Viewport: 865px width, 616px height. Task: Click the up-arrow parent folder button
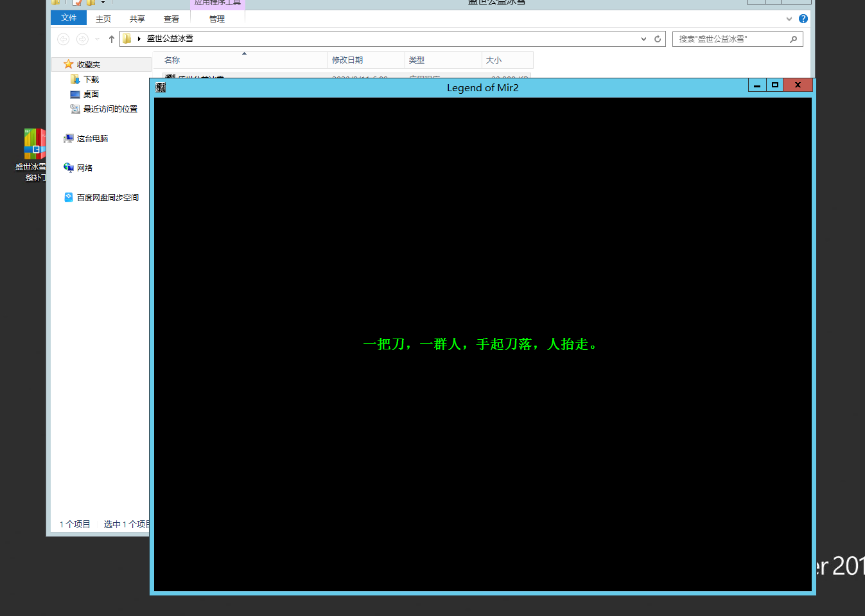point(112,39)
